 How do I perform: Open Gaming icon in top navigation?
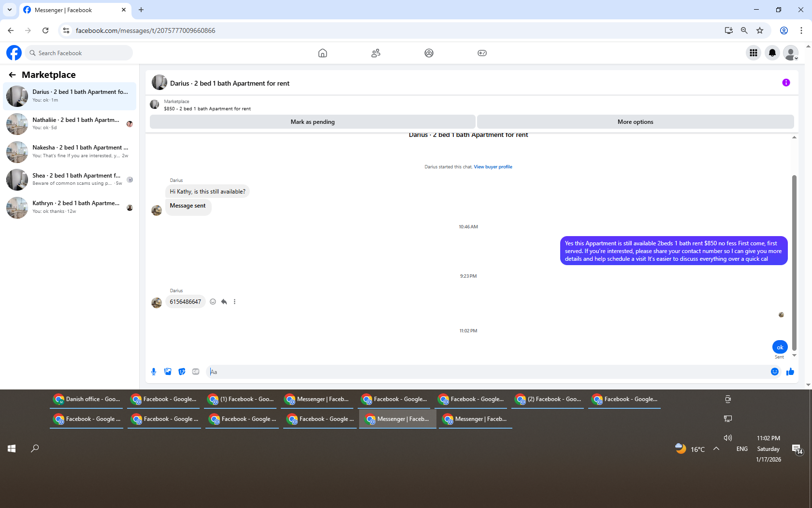[482, 53]
